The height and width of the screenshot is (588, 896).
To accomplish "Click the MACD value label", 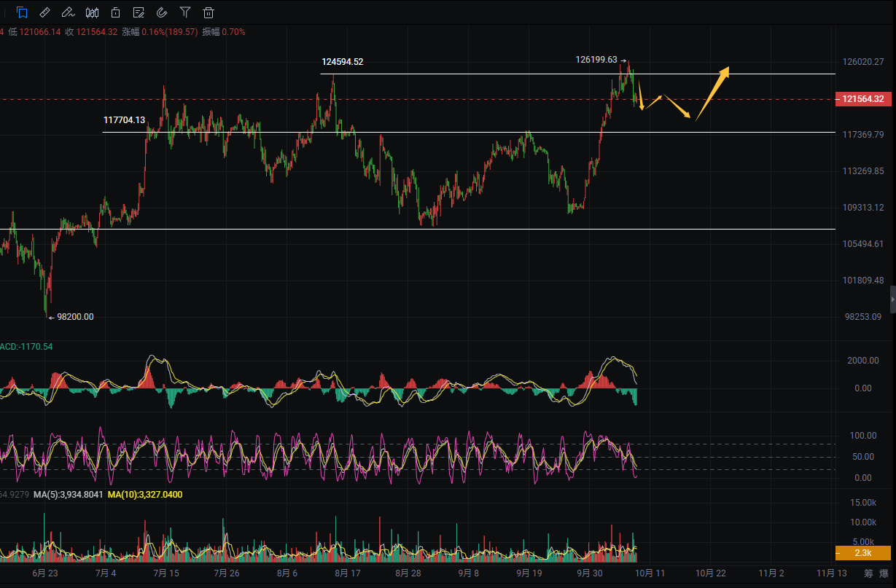I will 26,346.
